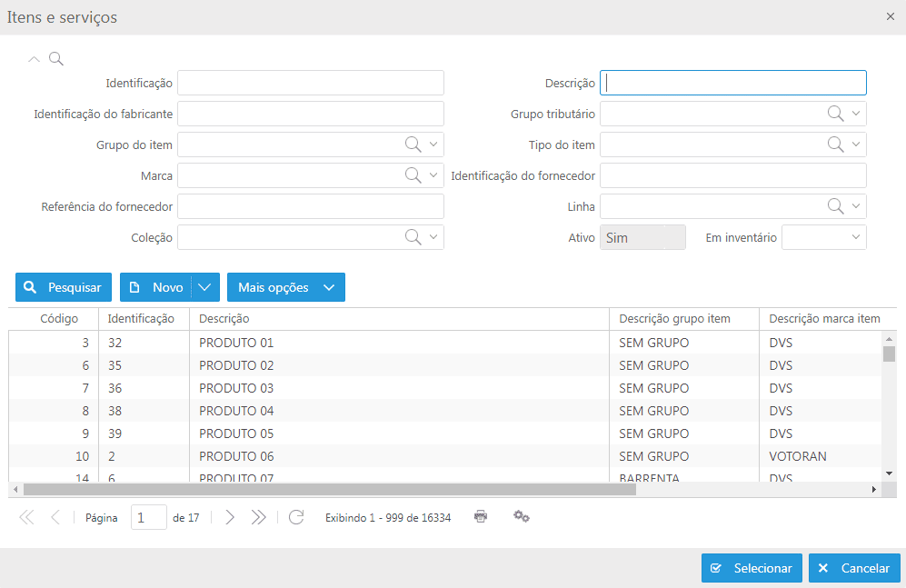Screen dimensions: 906x588
Task: Open grid settings gears icon
Action: tap(522, 516)
